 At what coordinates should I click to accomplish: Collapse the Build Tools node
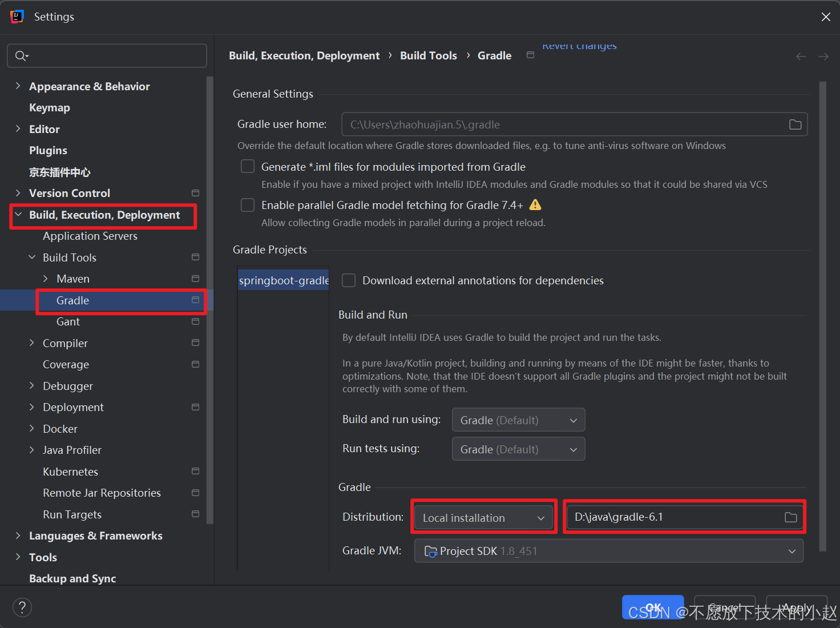click(32, 257)
